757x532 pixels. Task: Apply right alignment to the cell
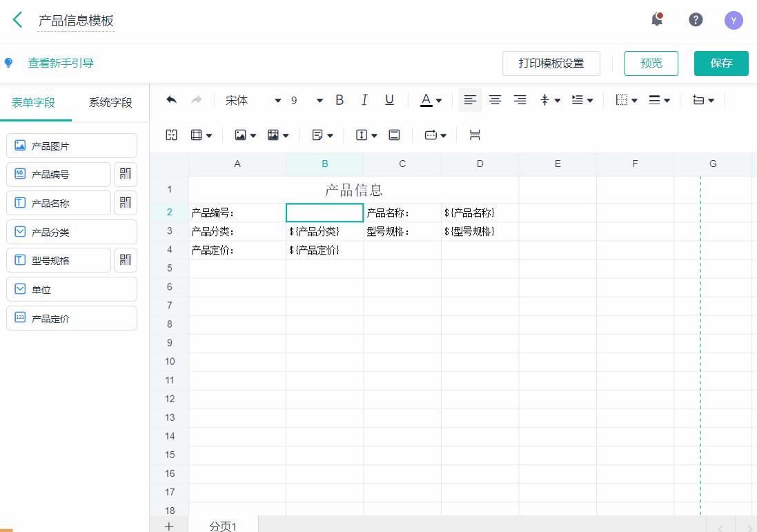click(x=520, y=99)
